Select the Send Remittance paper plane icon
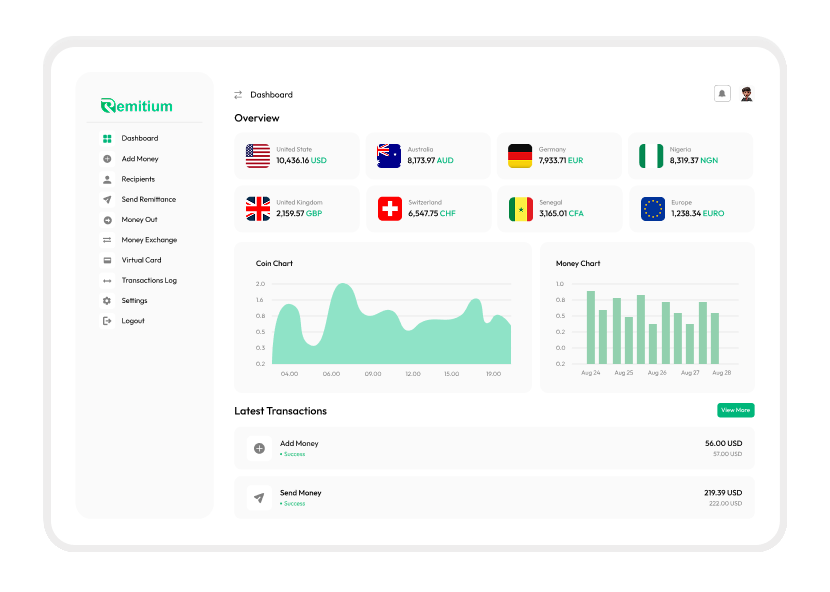This screenshot has width=830, height=592. point(107,200)
